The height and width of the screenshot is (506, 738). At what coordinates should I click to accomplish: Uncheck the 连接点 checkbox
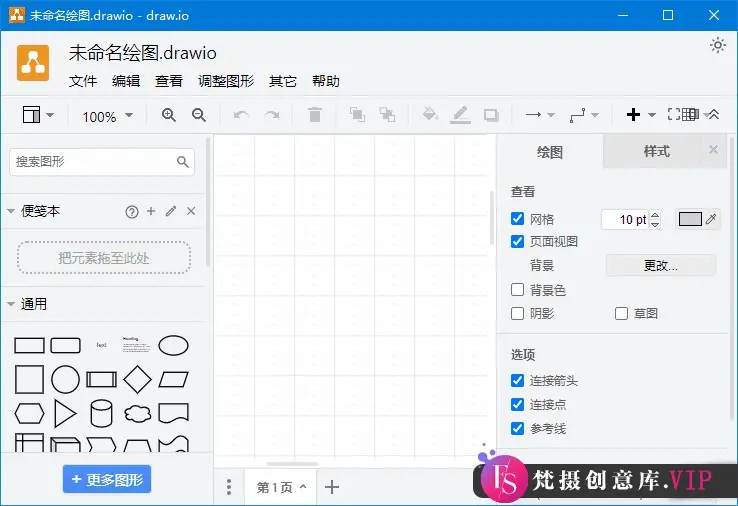pyautogui.click(x=517, y=404)
